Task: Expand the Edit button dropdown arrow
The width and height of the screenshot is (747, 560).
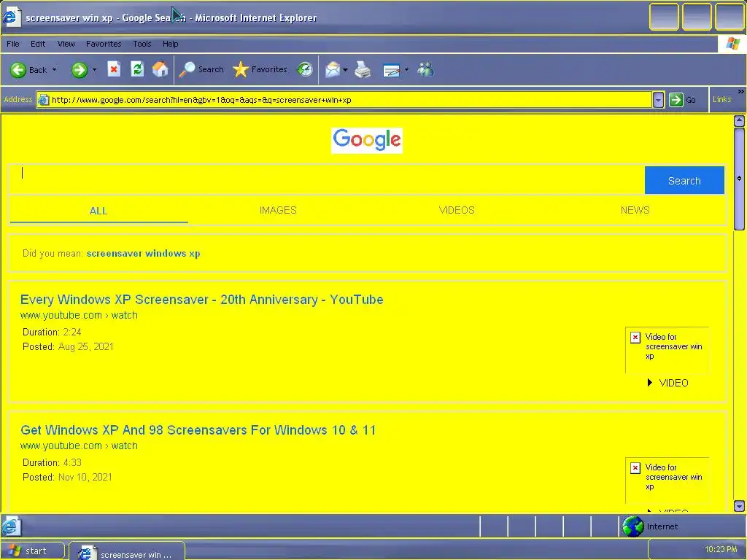Action: [406, 70]
